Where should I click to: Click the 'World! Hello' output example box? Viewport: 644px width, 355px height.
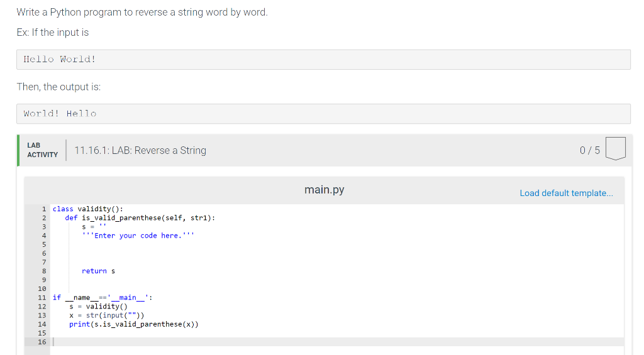point(323,114)
